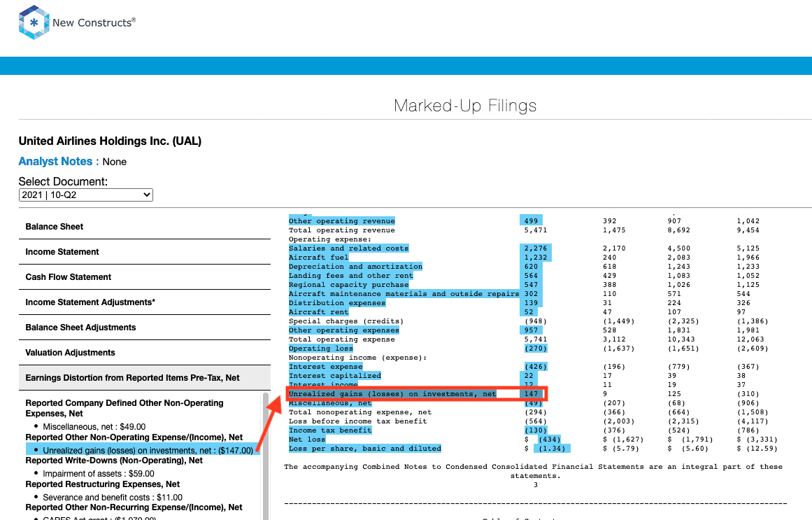Click the highlighted value (426)
This screenshot has height=520, width=812.
(536, 367)
